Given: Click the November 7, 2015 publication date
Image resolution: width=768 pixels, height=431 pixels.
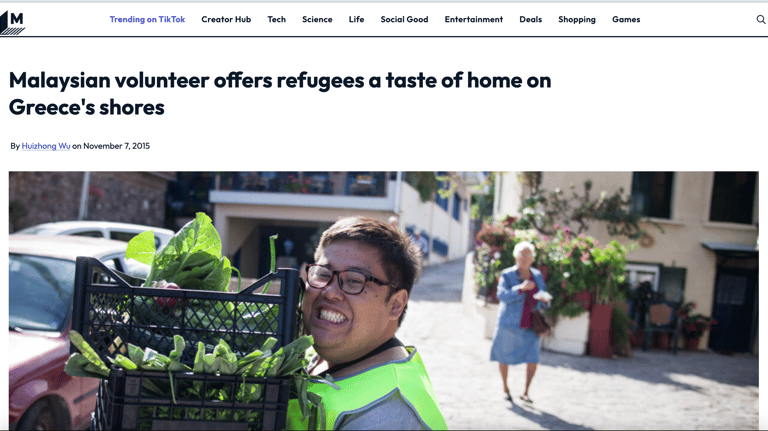Looking at the screenshot, I should [117, 146].
